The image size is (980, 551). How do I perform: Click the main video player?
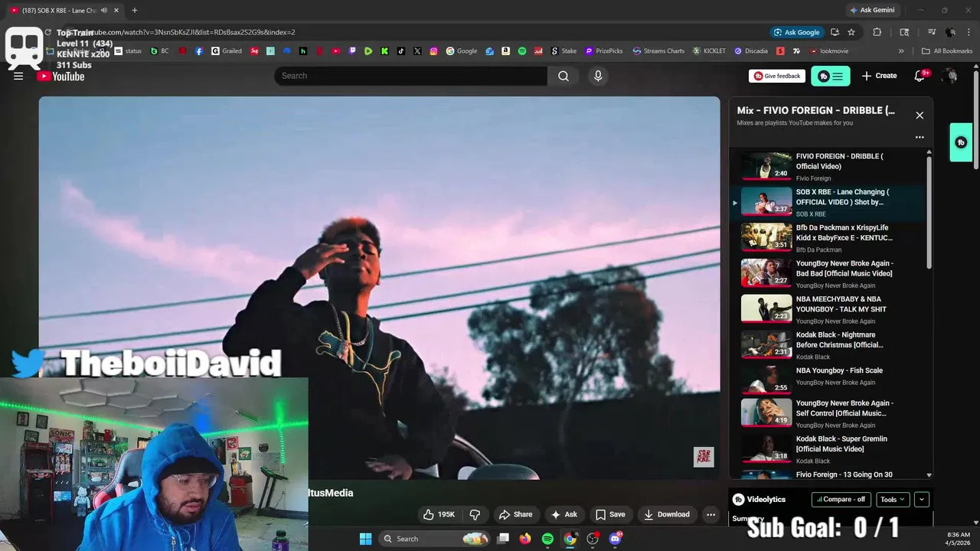[379, 288]
